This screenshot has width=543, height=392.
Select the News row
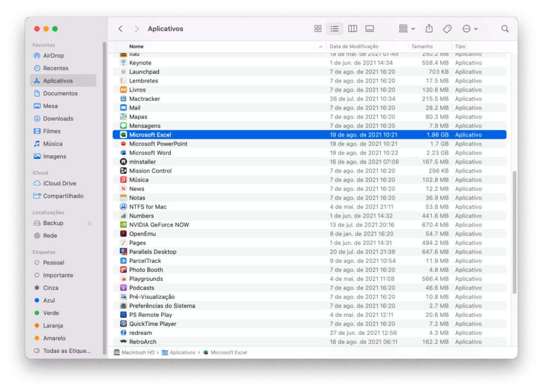point(310,189)
